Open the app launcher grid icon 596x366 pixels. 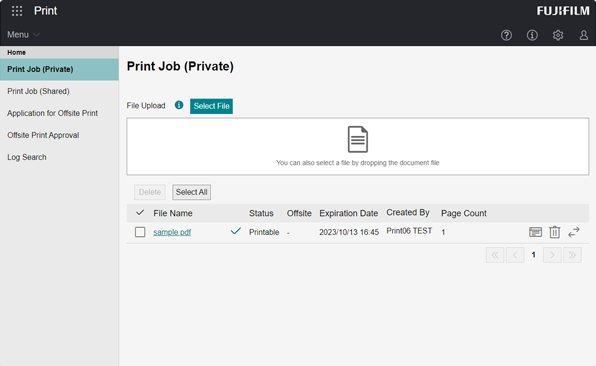[x=17, y=11]
